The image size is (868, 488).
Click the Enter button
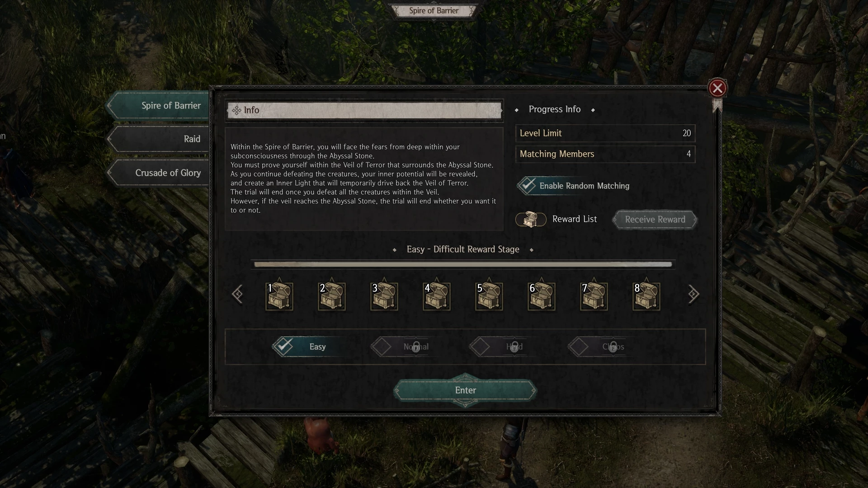click(465, 390)
